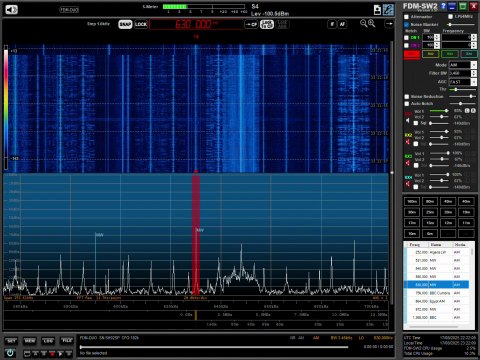This screenshot has height=360, width=480.
Task: Click the first notch Frequency stepper
Action: click(474, 37)
